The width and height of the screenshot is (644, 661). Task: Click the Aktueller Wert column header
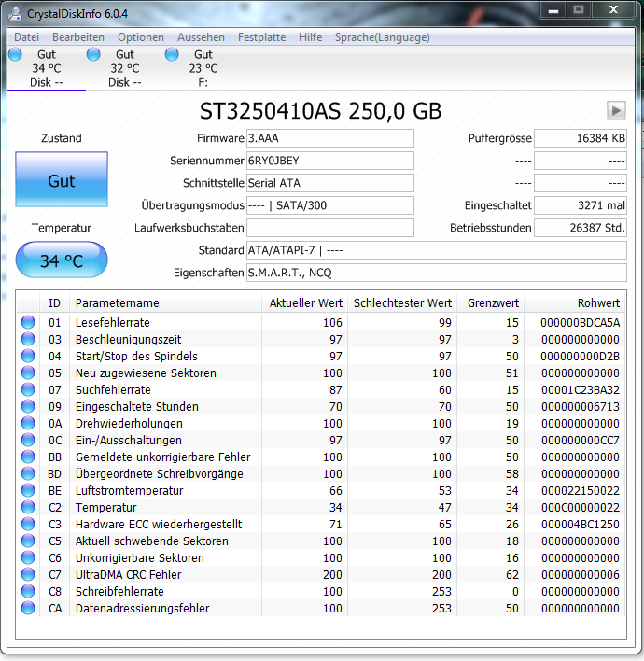[x=304, y=302]
